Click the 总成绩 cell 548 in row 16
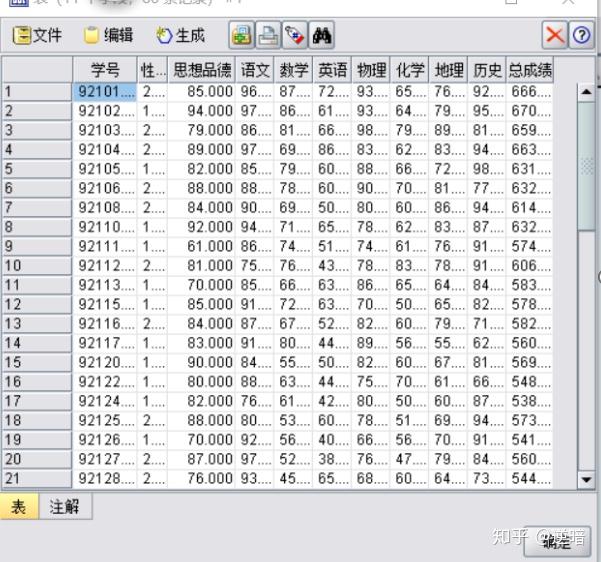 530,382
